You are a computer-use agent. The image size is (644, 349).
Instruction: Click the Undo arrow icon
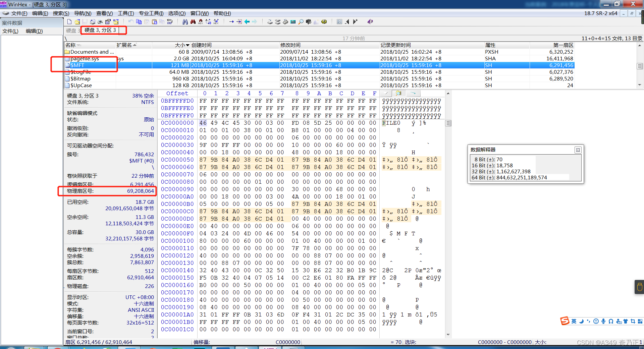(x=131, y=22)
